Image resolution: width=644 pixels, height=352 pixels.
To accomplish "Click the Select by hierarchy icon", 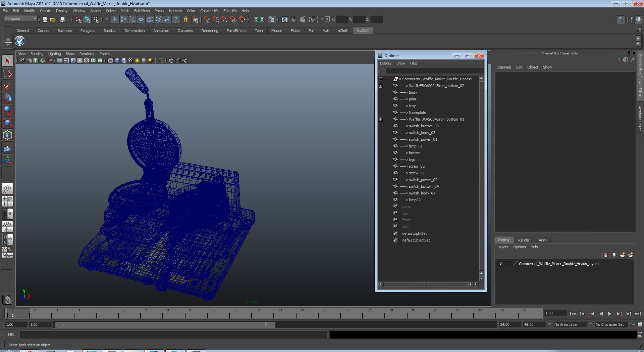I will point(78,19).
